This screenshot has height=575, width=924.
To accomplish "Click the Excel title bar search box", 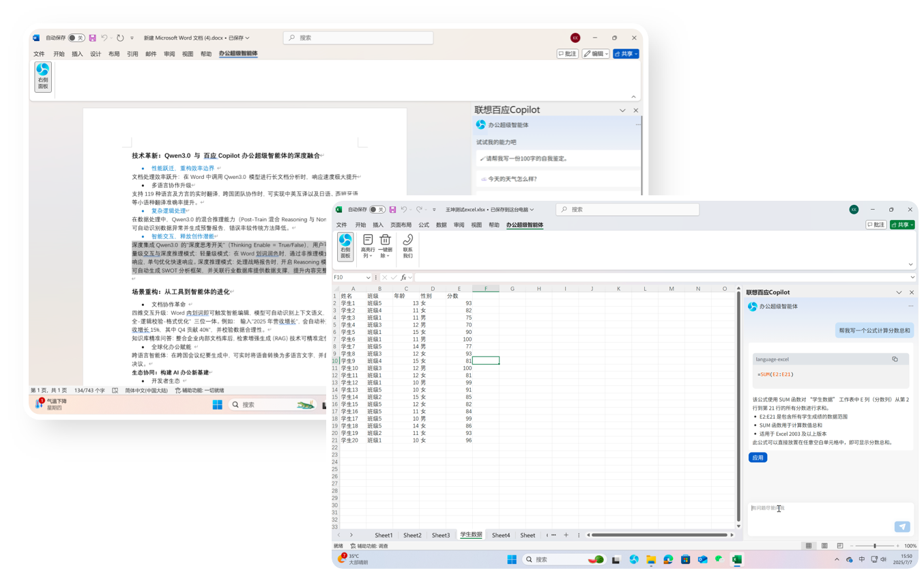I will coord(627,210).
